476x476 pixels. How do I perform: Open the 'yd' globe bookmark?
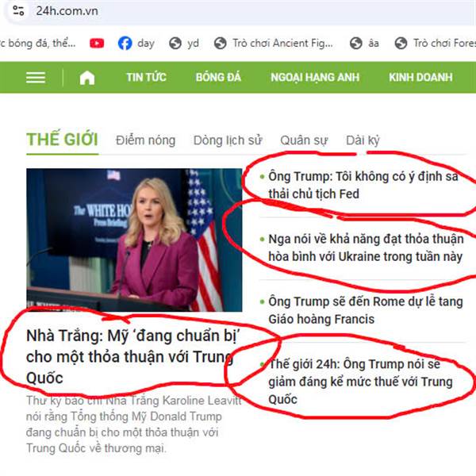pos(184,43)
